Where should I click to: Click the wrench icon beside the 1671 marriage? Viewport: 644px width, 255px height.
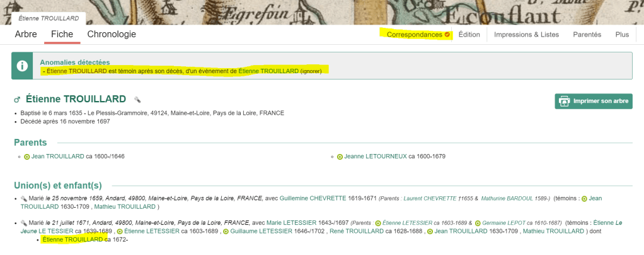click(23, 223)
